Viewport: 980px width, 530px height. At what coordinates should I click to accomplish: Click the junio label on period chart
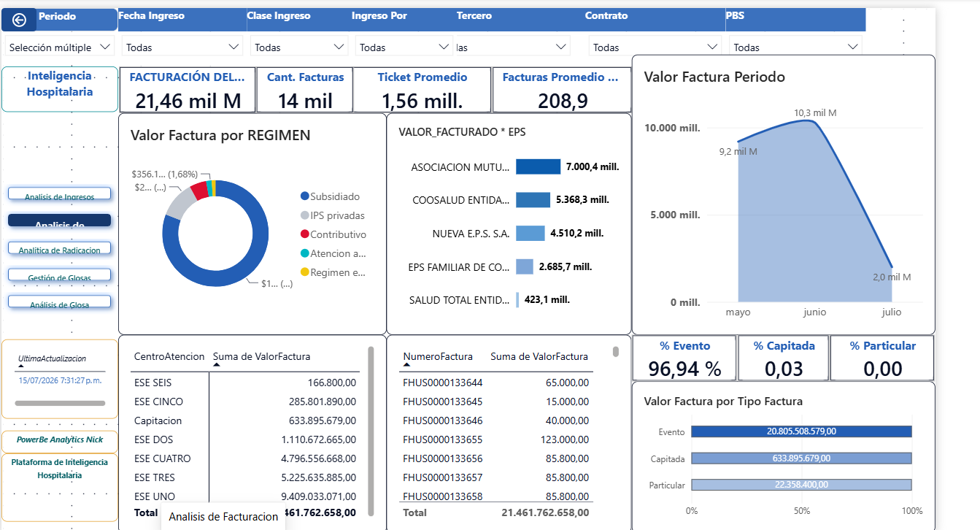814,312
